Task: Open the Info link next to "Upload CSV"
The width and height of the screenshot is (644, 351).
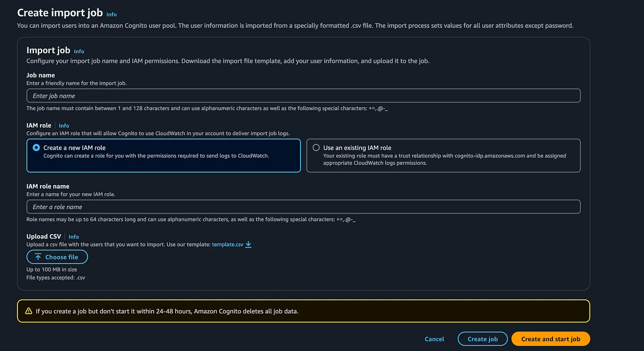Action: click(73, 236)
